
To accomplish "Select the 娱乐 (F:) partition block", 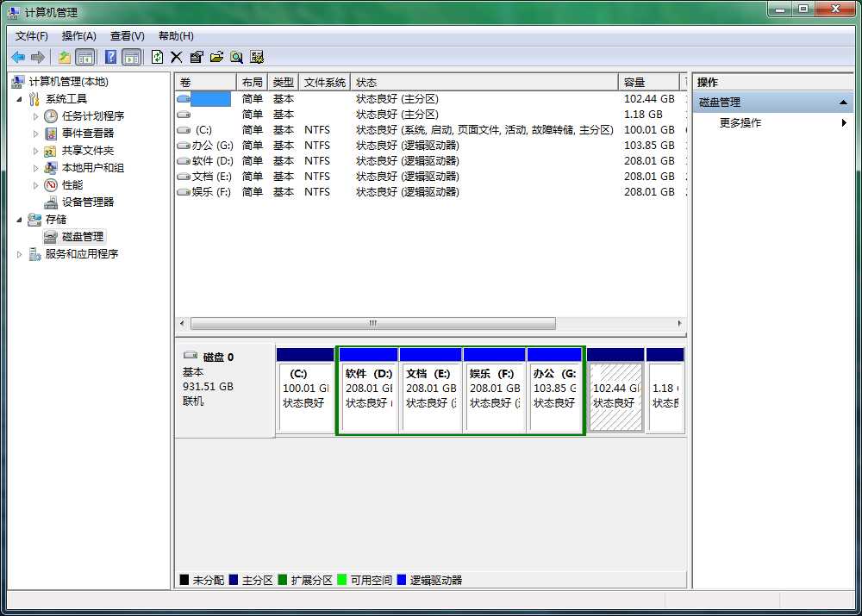I will (x=495, y=390).
